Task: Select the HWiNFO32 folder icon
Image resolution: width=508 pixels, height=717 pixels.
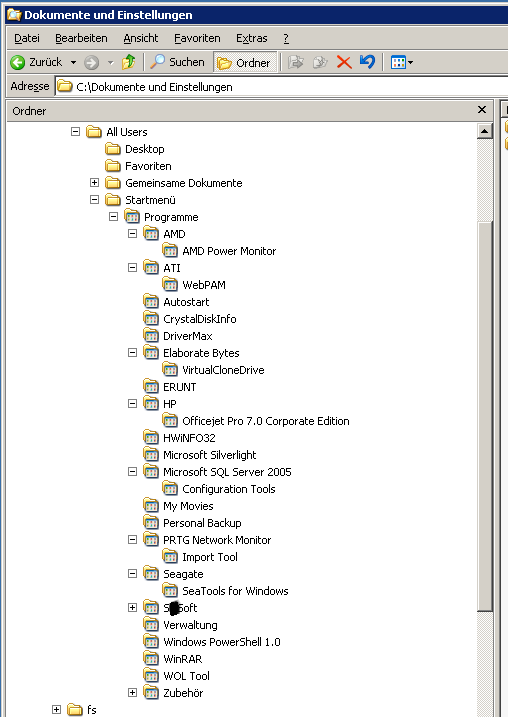Action: [x=151, y=438]
